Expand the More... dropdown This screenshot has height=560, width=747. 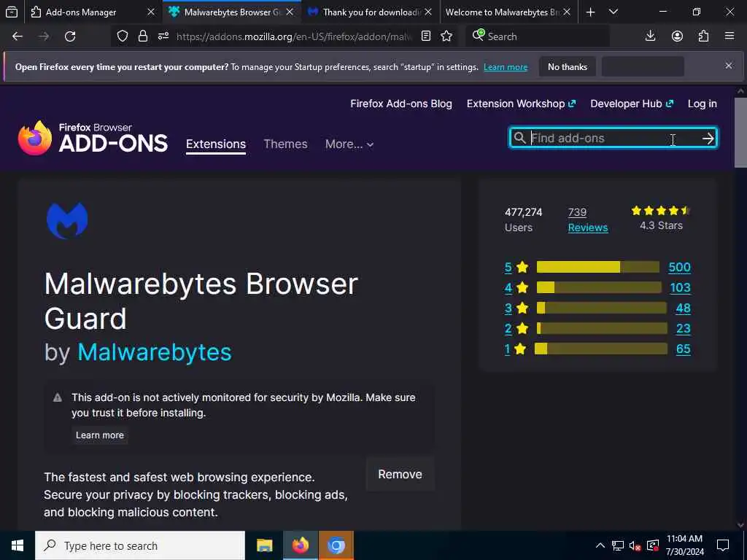point(349,144)
